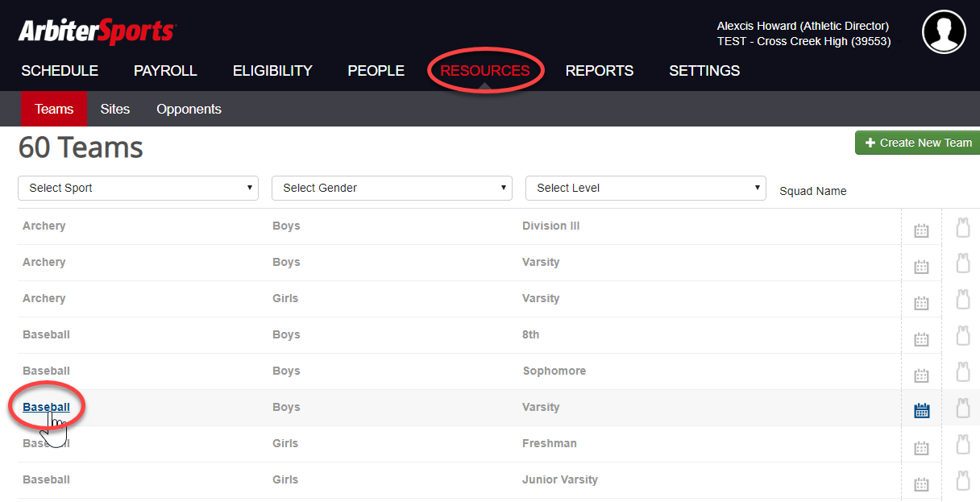Click the Create New Team button

pyautogui.click(x=917, y=143)
